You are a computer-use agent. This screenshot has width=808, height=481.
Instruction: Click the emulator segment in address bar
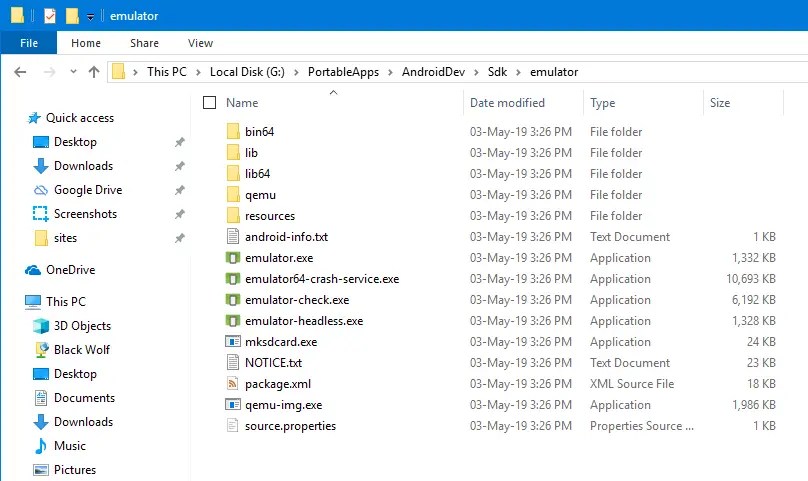[554, 72]
